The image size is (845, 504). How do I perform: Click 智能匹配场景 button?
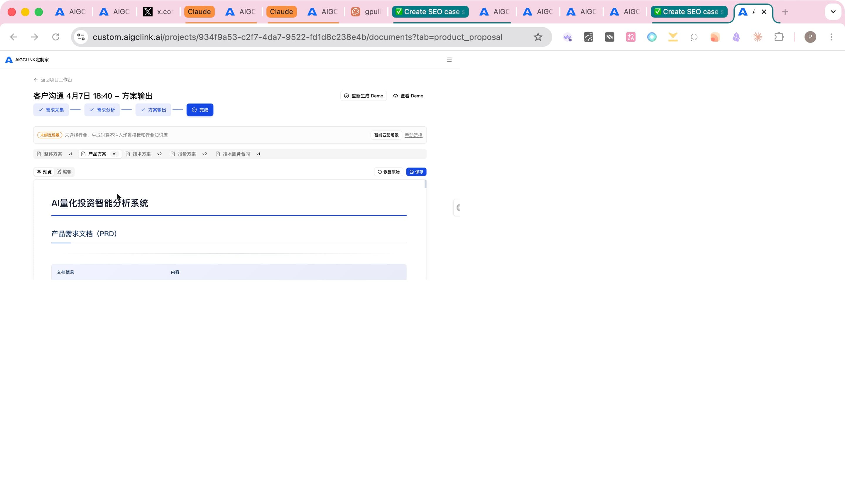pos(386,135)
